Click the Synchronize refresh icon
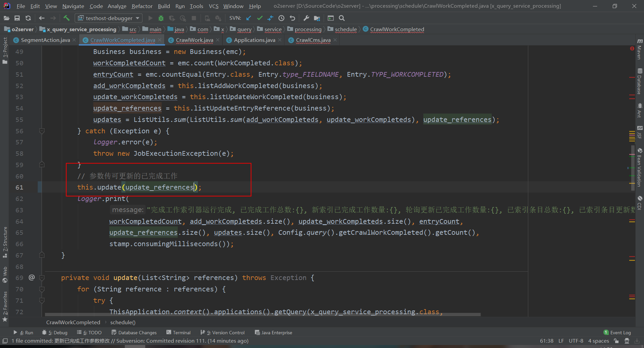 click(28, 18)
